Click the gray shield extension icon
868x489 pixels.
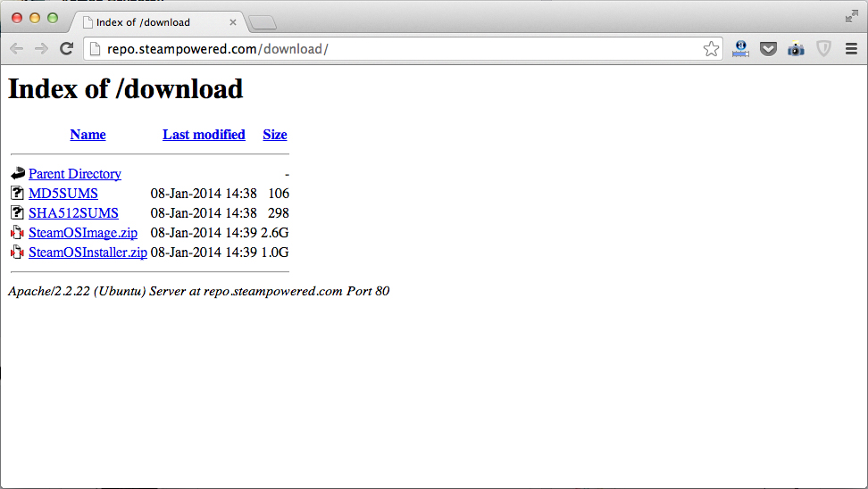[x=823, y=49]
